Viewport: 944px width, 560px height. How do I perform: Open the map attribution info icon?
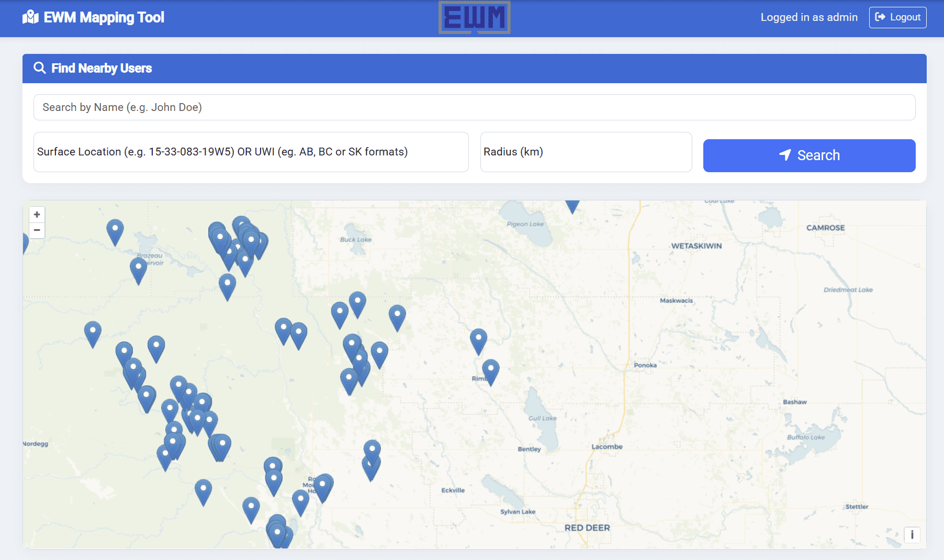(912, 535)
